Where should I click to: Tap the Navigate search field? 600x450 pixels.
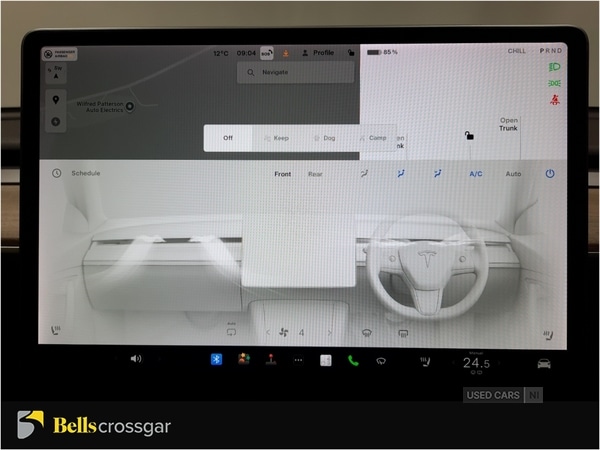[296, 72]
